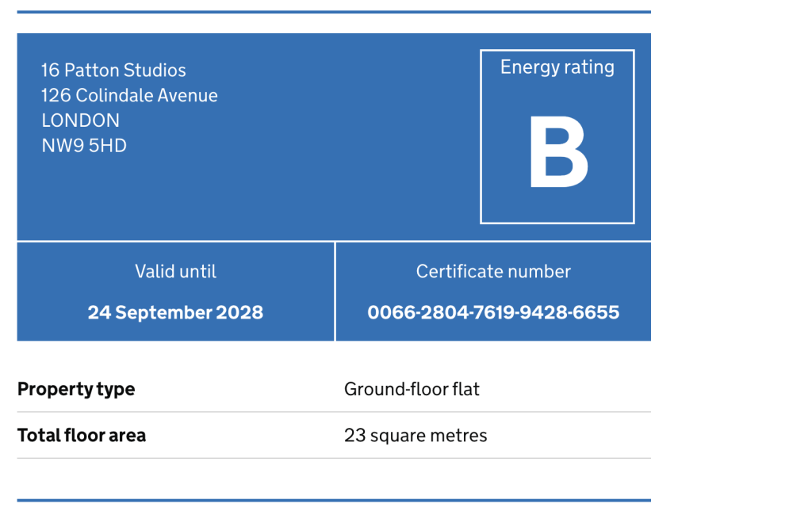Select the value "Ground-floor flat"
This screenshot has height=515, width=812.
pos(412,389)
